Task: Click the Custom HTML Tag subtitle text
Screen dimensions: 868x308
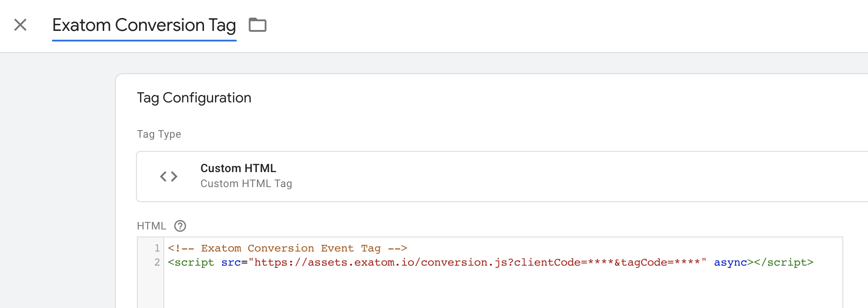Action: pyautogui.click(x=246, y=184)
